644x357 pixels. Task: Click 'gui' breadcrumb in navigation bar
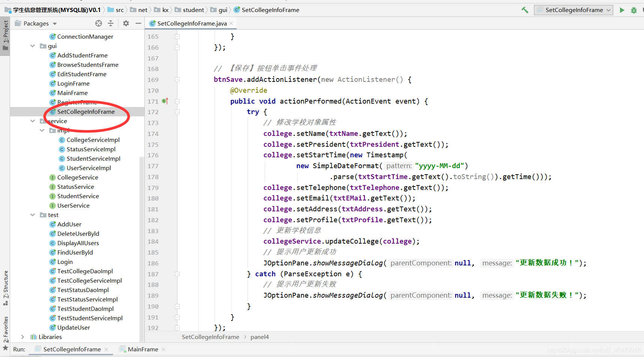pyautogui.click(x=223, y=10)
